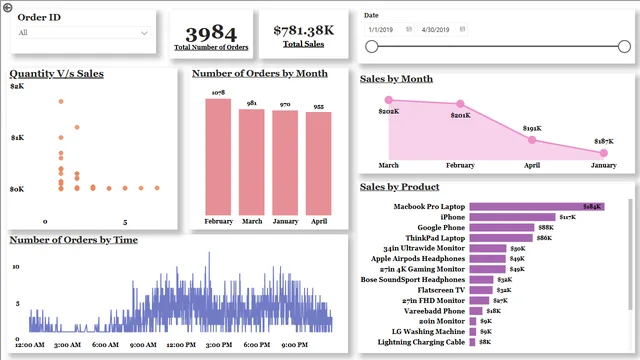Click the 1078 label above February bar

218,93
